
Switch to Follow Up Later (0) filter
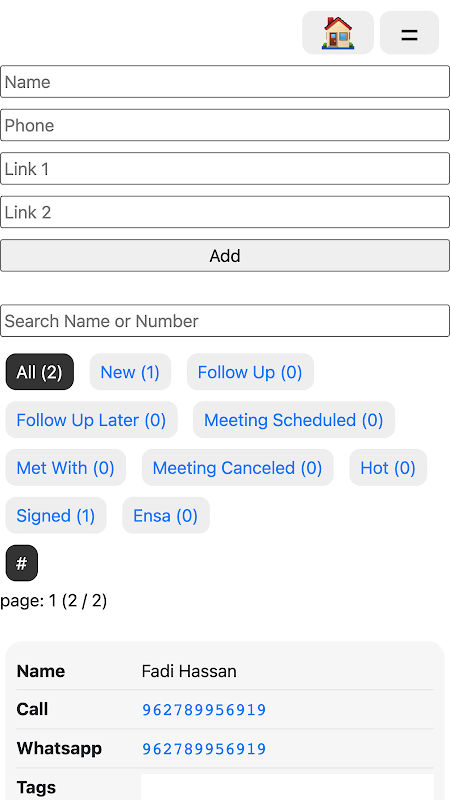coord(91,420)
